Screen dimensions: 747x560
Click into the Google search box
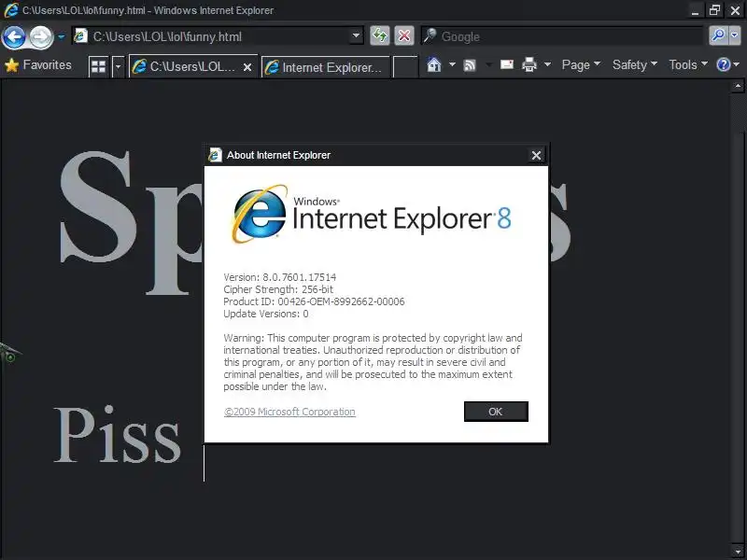(562, 36)
